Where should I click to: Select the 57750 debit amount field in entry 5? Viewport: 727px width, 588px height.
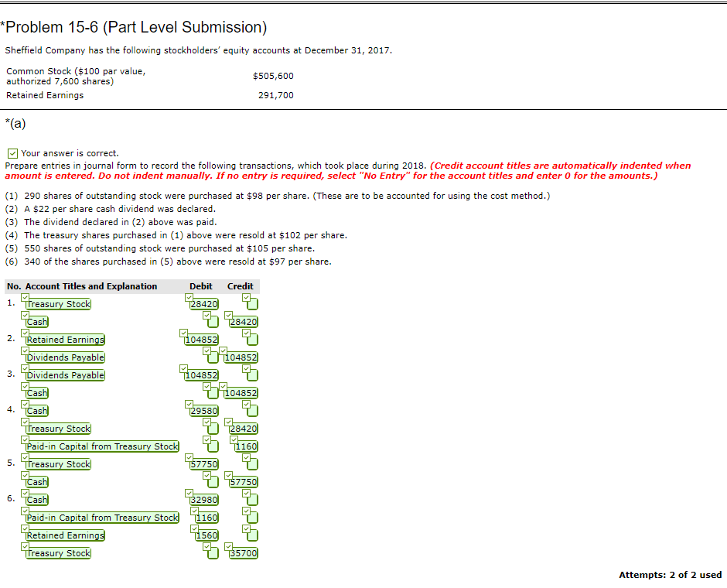(x=204, y=463)
